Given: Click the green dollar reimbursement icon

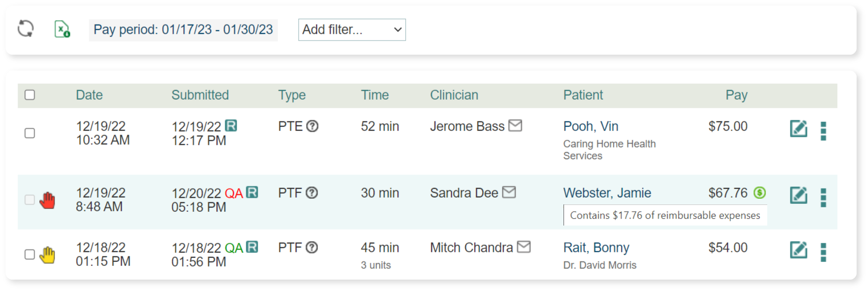Looking at the screenshot, I should [759, 193].
